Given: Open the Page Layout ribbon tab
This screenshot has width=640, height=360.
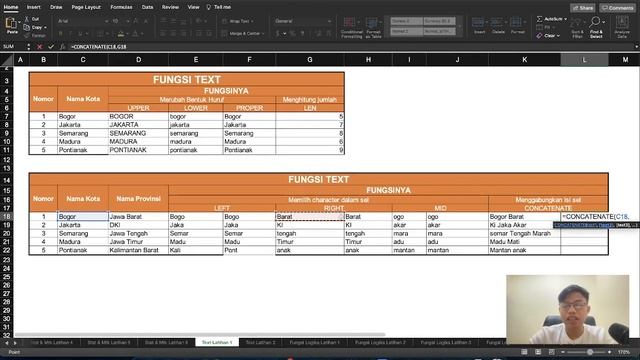Looking at the screenshot, I should coord(86,7).
